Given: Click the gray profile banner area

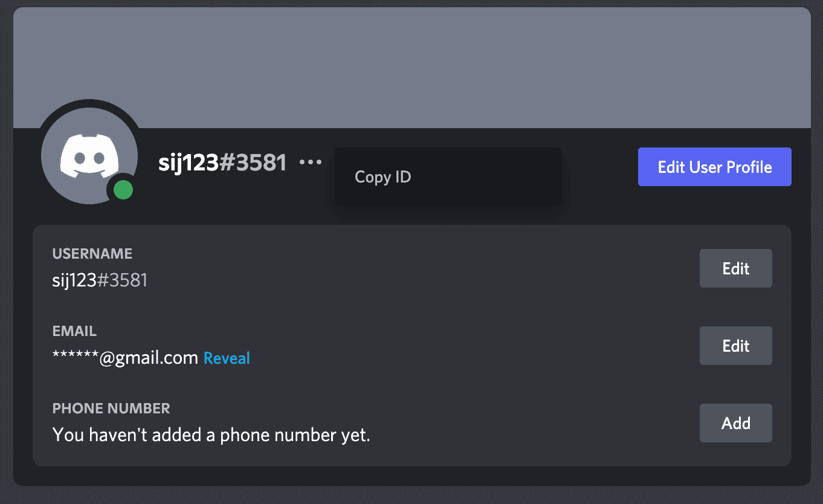Looking at the screenshot, I should [x=411, y=68].
